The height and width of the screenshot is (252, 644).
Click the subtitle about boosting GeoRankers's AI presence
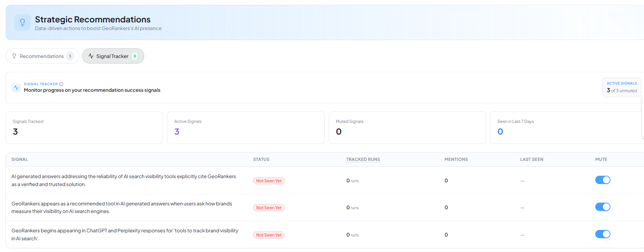(98, 28)
